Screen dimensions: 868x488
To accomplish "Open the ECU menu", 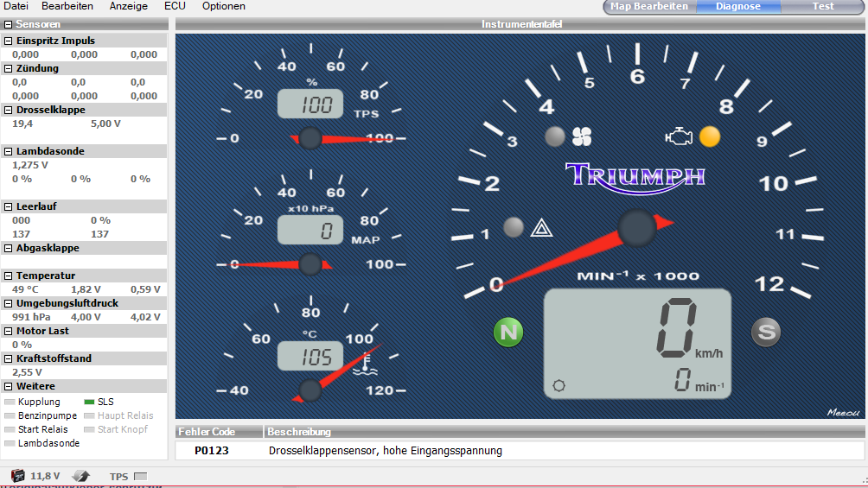I will (175, 6).
